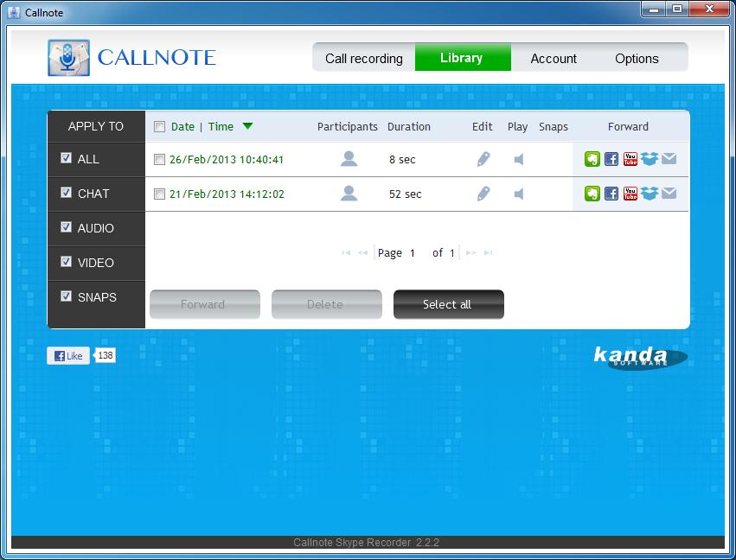The image size is (736, 560).
Task: Uncheck the VIDEO filter checkbox
Action: pos(67,261)
